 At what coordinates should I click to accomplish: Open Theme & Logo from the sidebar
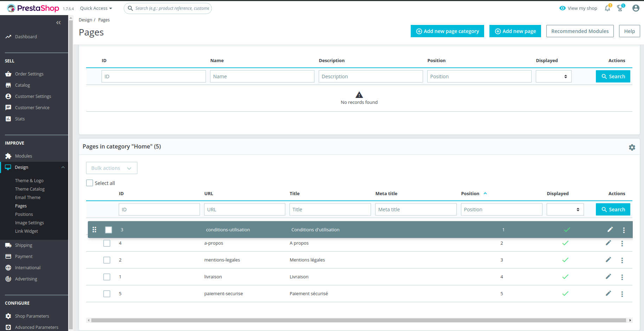pos(29,180)
